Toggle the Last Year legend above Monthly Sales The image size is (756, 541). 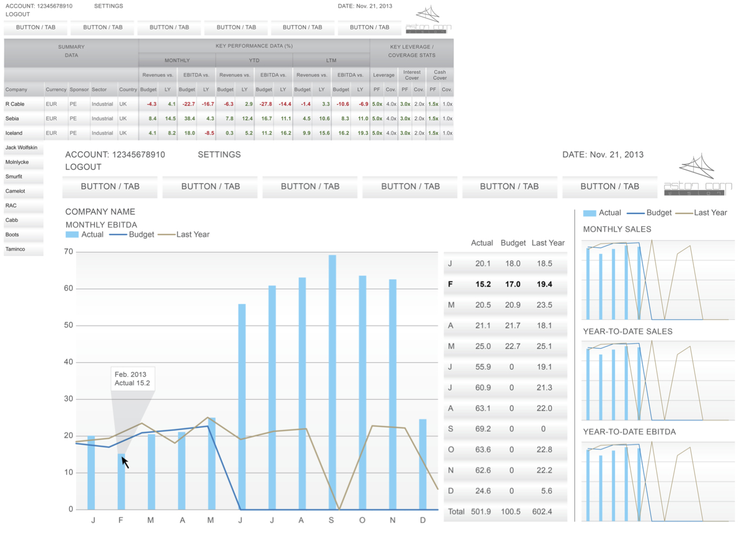tap(701, 213)
